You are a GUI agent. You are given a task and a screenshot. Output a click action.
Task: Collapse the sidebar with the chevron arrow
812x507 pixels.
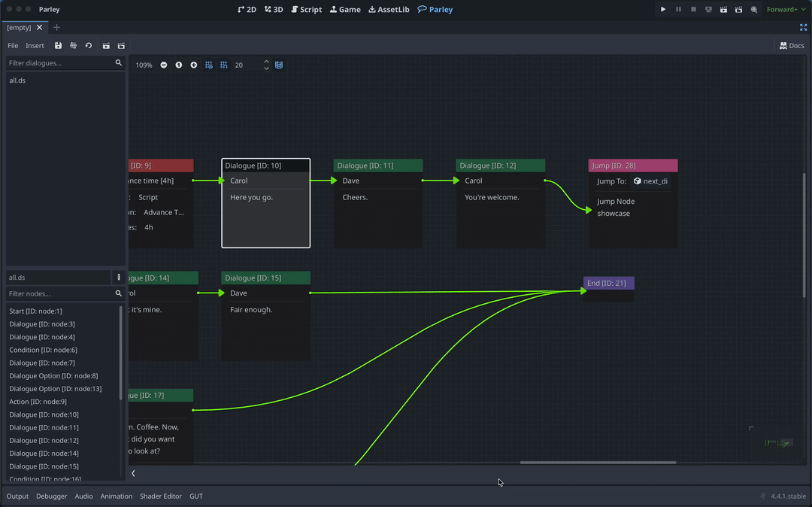point(133,473)
